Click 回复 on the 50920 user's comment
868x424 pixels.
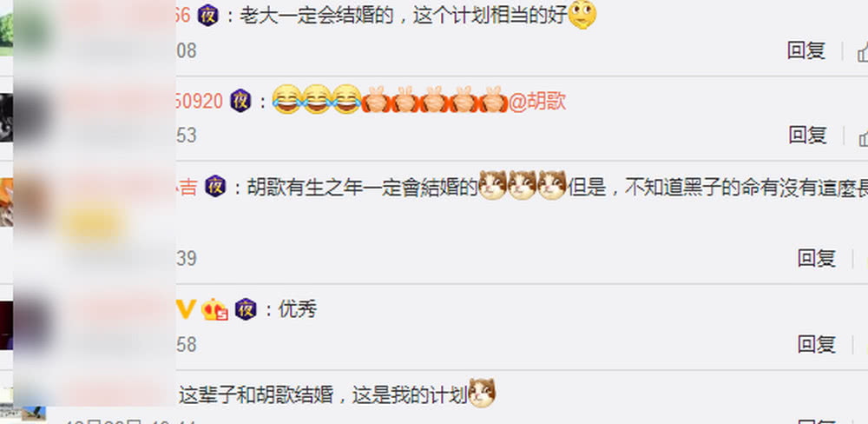tap(807, 136)
